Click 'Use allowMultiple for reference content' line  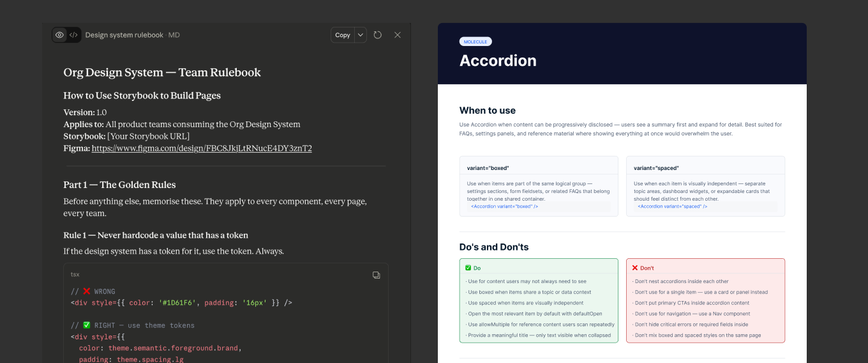click(540, 325)
